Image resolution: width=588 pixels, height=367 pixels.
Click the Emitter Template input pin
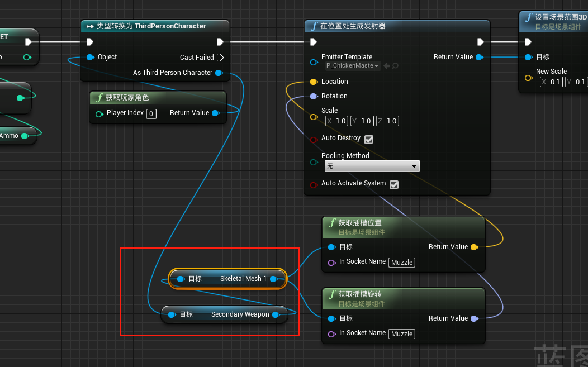tap(314, 62)
